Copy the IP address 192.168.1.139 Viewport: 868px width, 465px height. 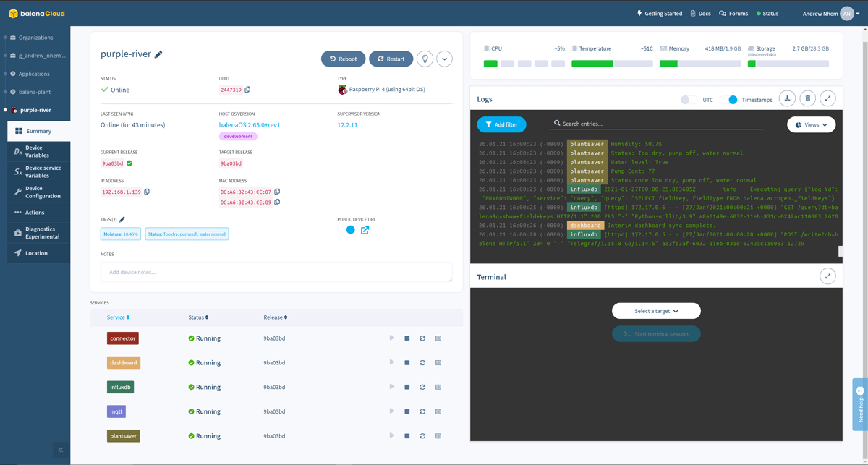coord(147,192)
